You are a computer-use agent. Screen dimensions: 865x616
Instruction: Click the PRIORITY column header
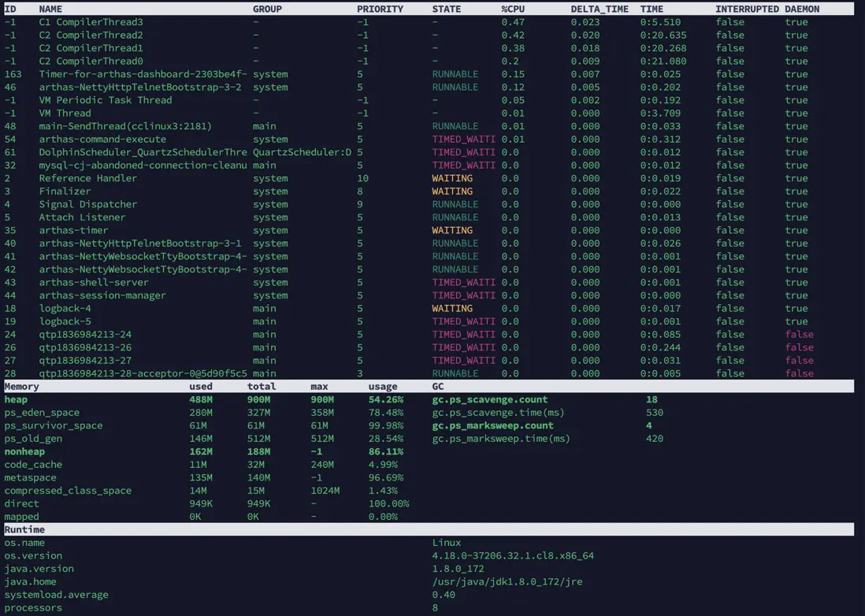[x=380, y=9]
